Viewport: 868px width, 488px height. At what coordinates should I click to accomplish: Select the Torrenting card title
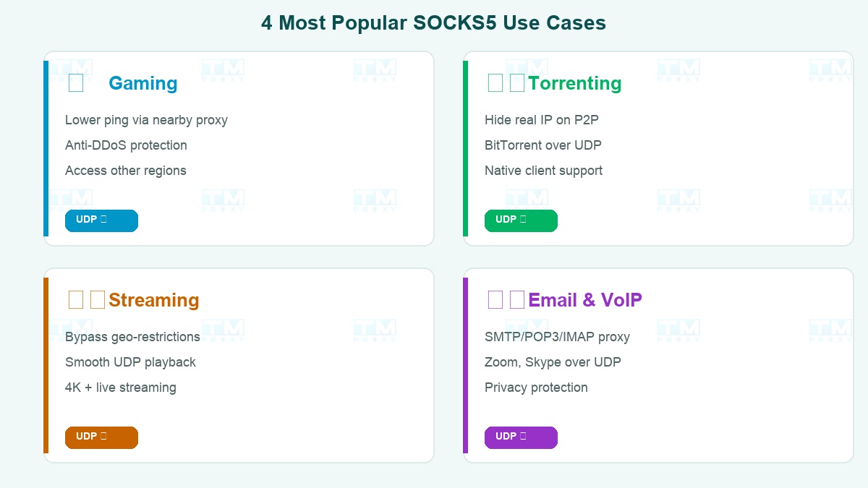tap(574, 83)
